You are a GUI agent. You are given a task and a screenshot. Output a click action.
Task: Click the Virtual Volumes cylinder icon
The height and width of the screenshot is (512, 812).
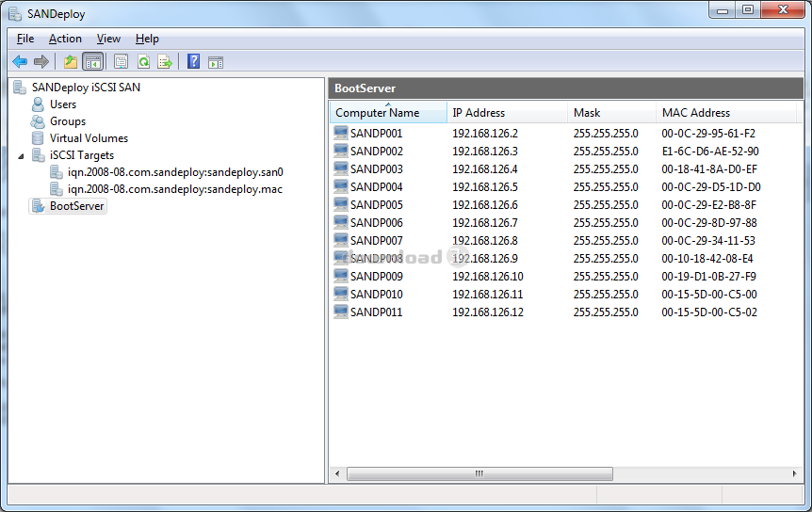38,138
